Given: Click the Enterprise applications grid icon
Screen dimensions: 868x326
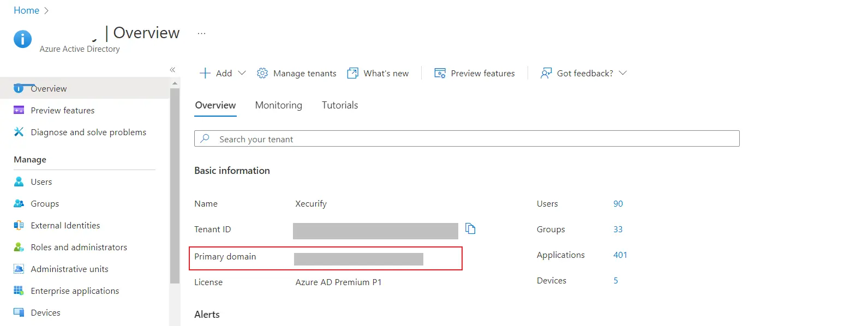Looking at the screenshot, I should coord(19,291).
